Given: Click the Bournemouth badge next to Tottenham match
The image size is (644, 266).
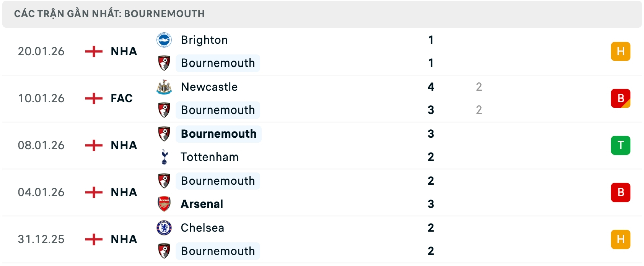Looking at the screenshot, I should [x=164, y=134].
